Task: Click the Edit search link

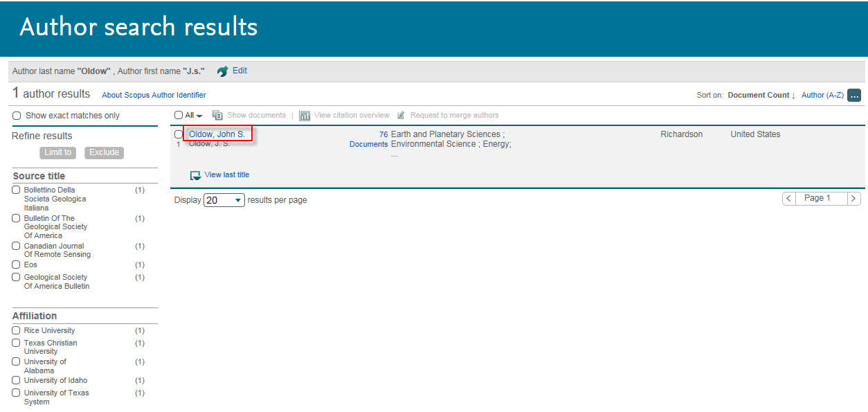Action: point(239,71)
